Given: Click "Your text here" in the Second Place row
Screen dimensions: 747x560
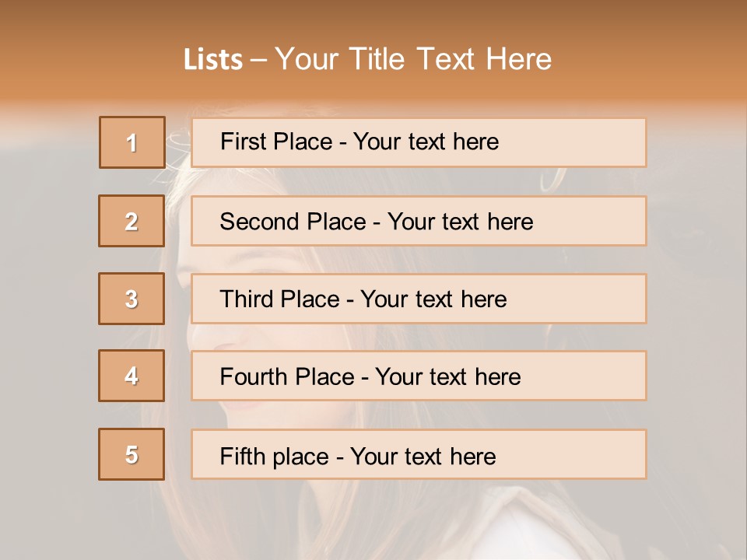Looking at the screenshot, I should coord(461,222).
